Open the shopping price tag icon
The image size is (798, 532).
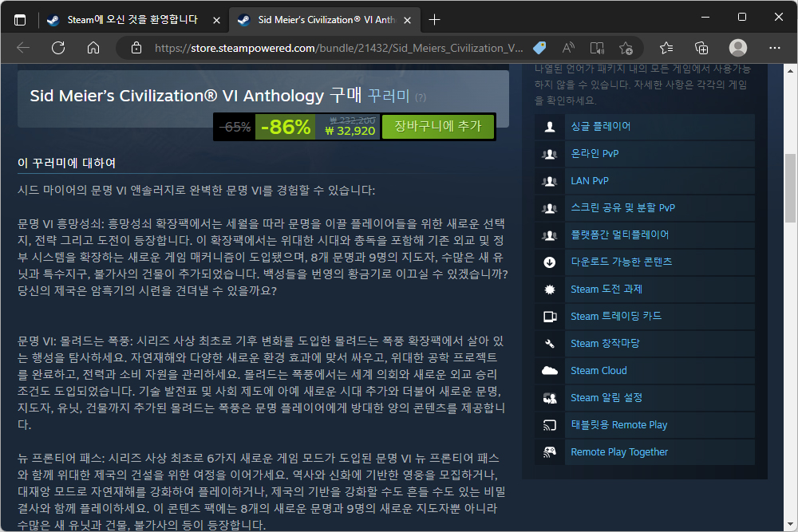(x=539, y=48)
